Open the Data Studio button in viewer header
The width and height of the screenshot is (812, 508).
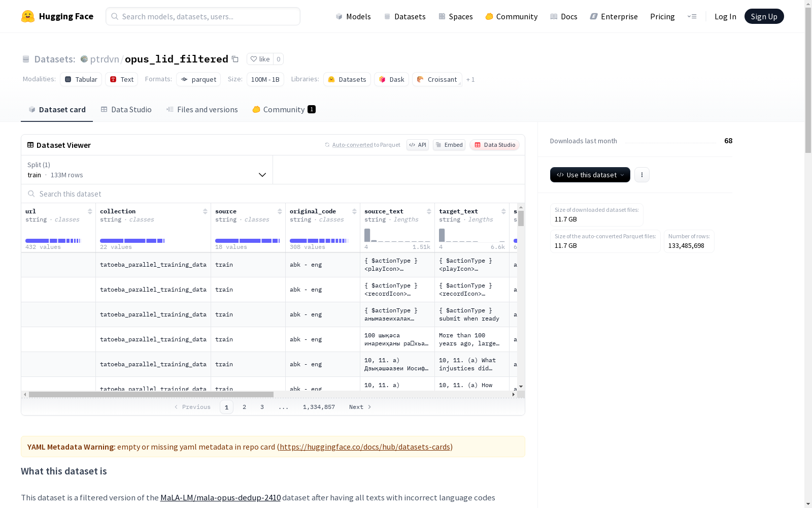point(495,145)
